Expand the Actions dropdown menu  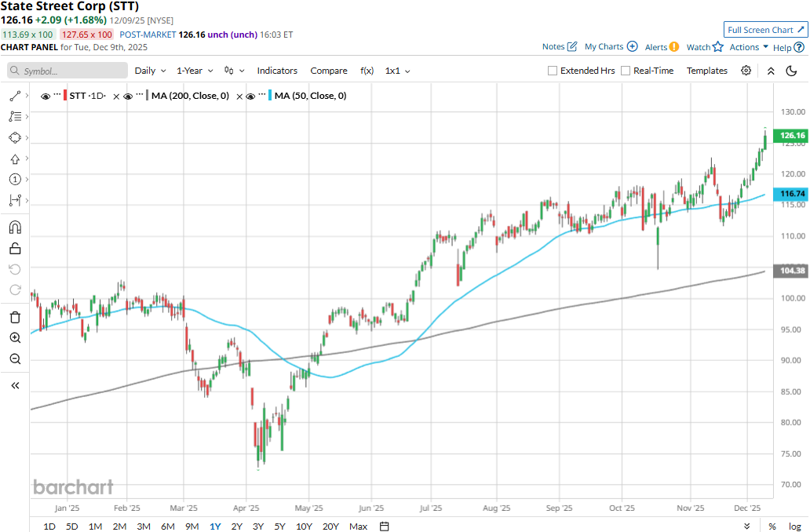[749, 47]
